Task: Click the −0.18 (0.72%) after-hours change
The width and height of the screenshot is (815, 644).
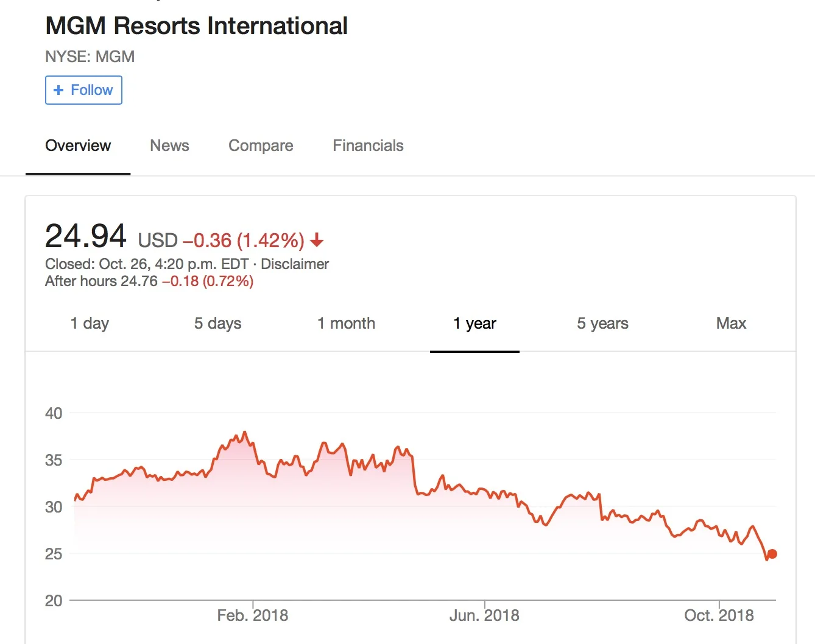Action: point(208,281)
